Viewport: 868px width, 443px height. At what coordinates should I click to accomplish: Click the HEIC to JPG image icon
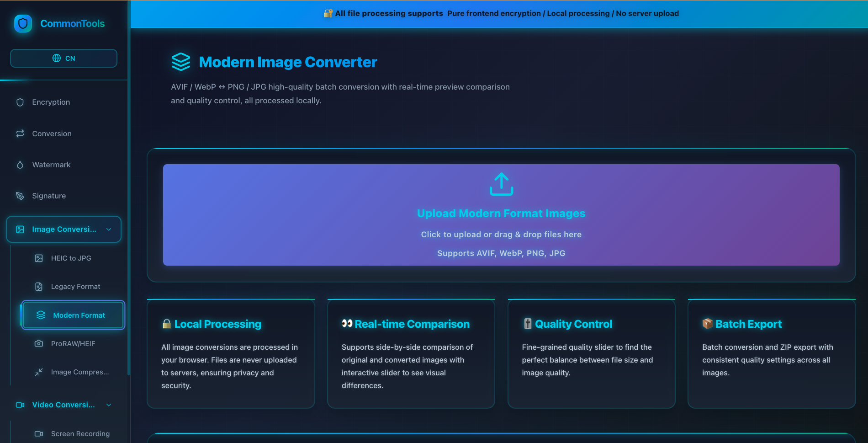point(39,258)
